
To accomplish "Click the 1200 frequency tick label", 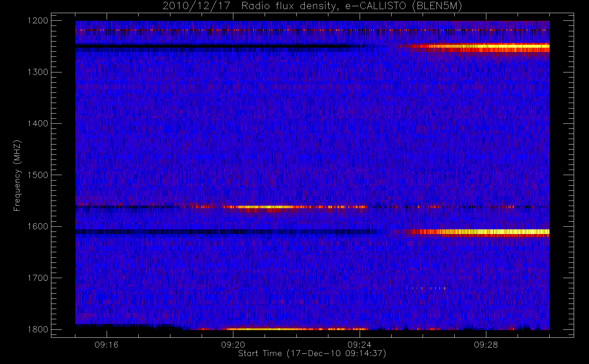I will click(x=38, y=21).
